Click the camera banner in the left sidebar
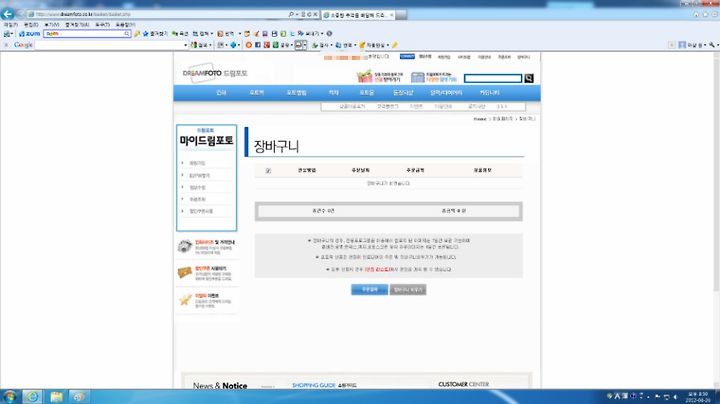 click(207, 247)
